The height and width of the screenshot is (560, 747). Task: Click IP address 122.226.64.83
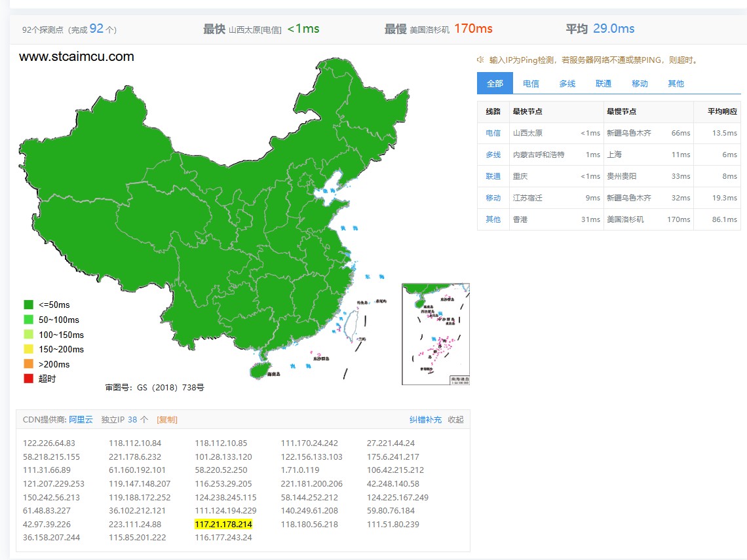(49, 443)
